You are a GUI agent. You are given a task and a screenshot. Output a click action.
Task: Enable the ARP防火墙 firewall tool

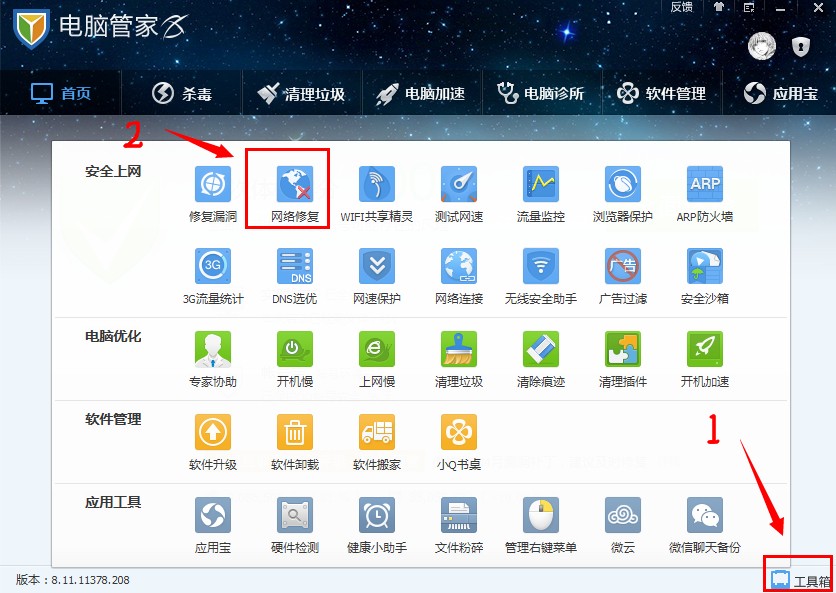[x=704, y=184]
